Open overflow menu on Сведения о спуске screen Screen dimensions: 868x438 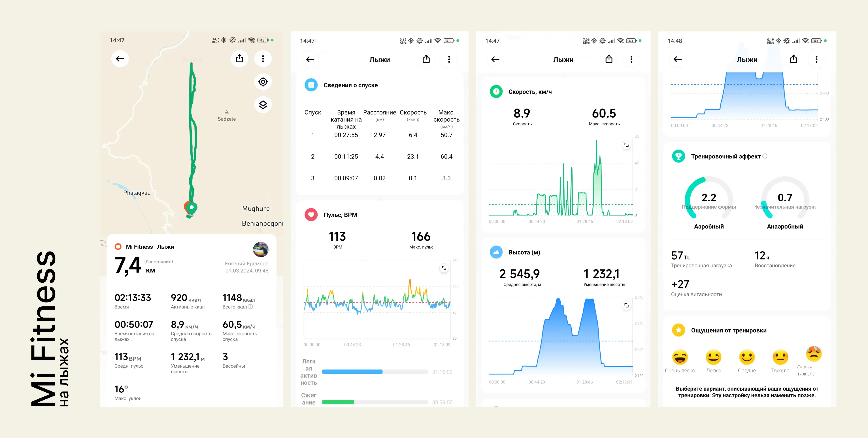[x=449, y=59]
